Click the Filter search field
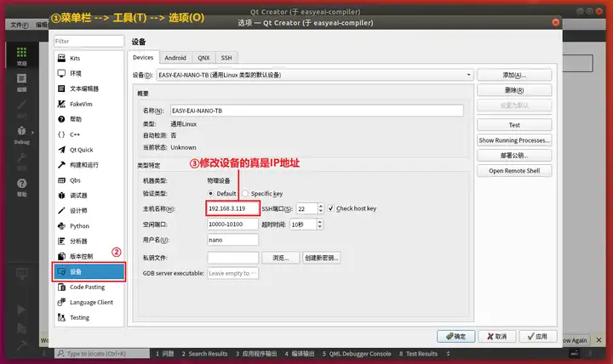The image size is (613, 364). [x=89, y=41]
